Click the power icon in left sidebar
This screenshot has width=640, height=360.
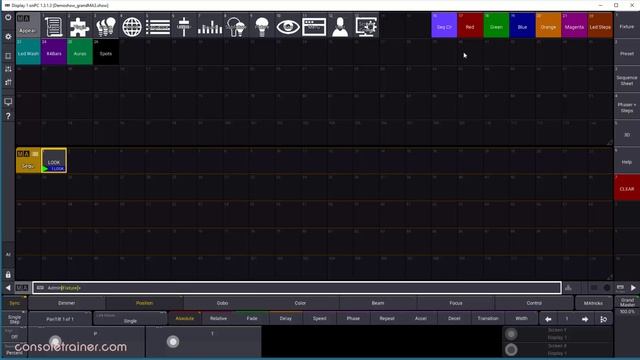pyautogui.click(x=8, y=18)
